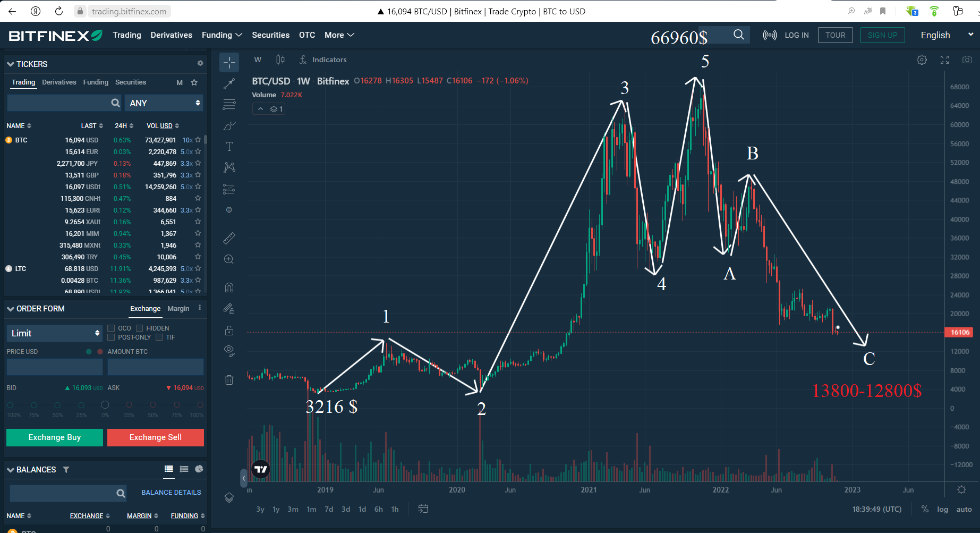Click the chart zoom-in magnifier tool

point(229,259)
